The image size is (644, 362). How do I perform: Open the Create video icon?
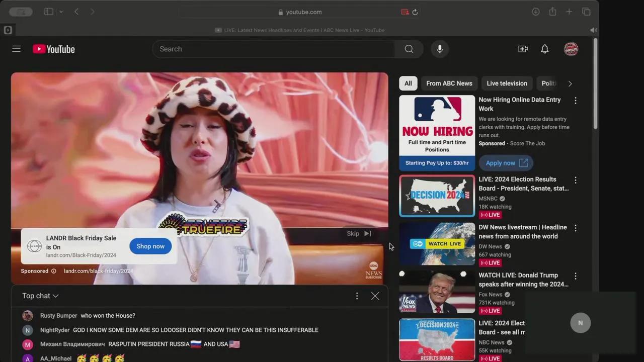(523, 49)
